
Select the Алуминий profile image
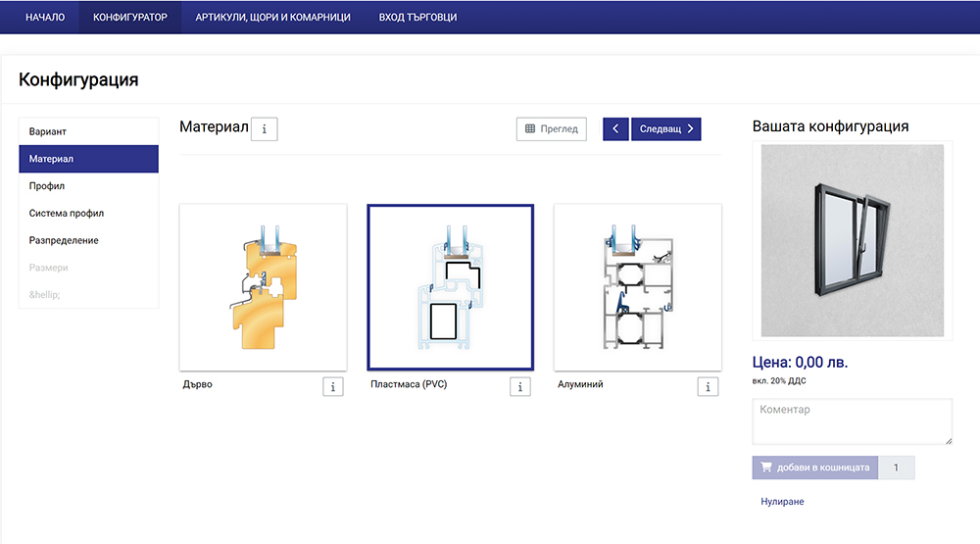point(637,286)
